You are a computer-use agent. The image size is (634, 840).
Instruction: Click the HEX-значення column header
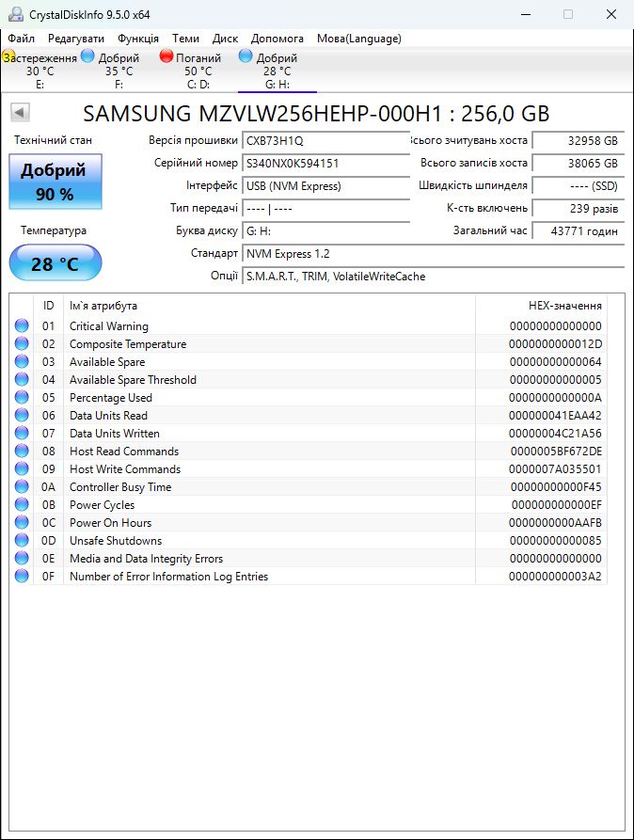point(541,306)
